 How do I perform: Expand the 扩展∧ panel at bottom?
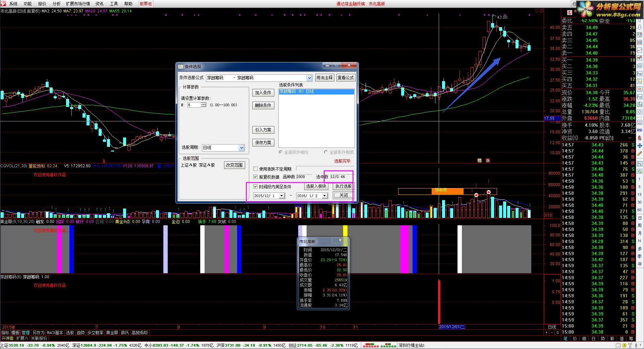pyautogui.click(x=22, y=338)
